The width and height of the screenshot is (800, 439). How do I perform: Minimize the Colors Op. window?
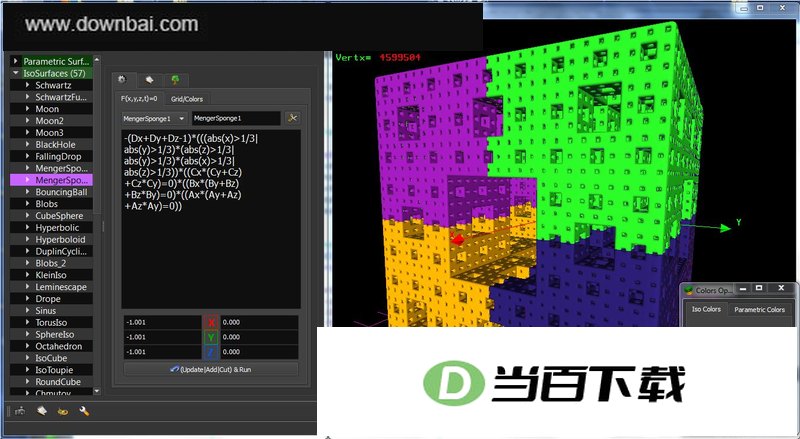[743, 289]
